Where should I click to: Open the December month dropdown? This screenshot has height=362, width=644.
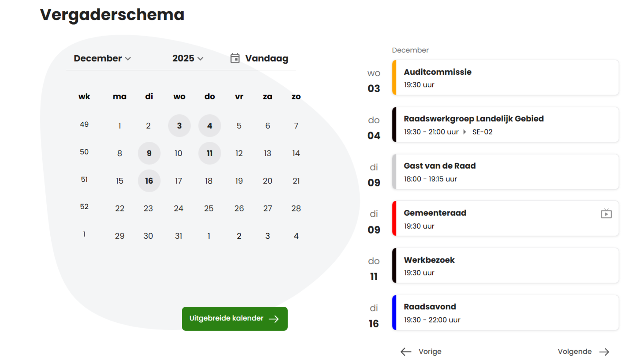[102, 58]
